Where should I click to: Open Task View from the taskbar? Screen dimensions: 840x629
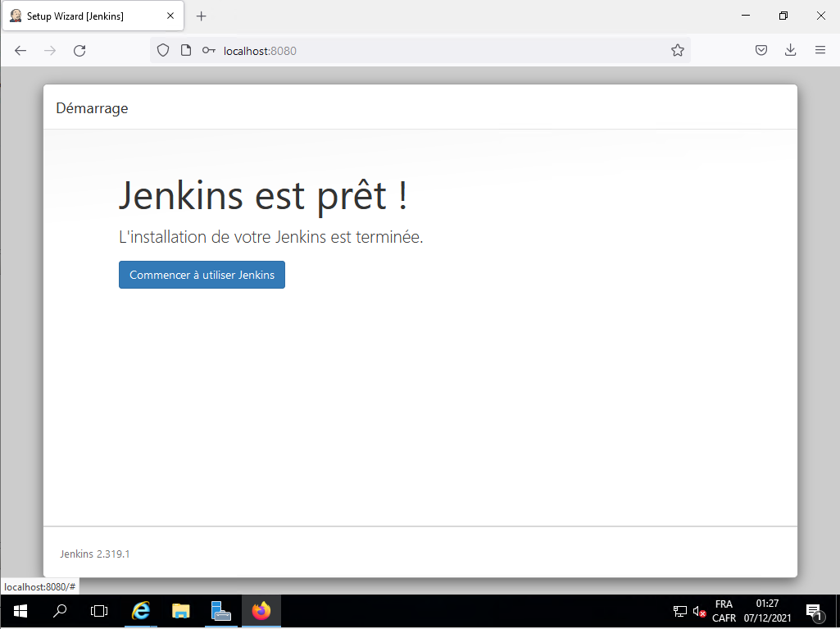click(99, 611)
